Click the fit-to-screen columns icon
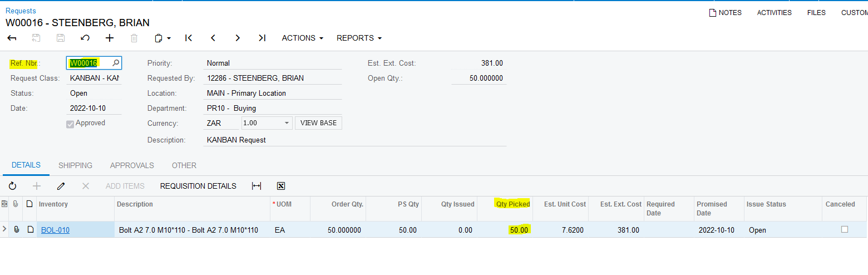The width and height of the screenshot is (868, 275). (x=257, y=186)
